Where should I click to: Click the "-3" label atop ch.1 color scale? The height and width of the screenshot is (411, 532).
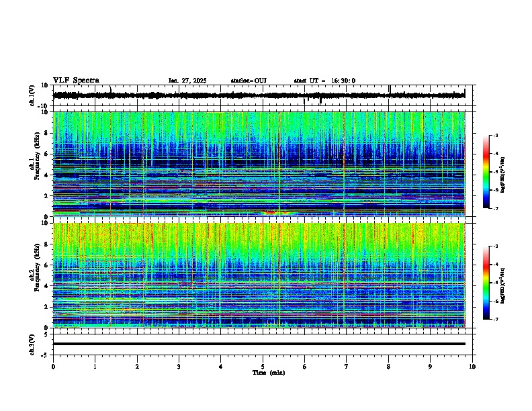[495, 135]
